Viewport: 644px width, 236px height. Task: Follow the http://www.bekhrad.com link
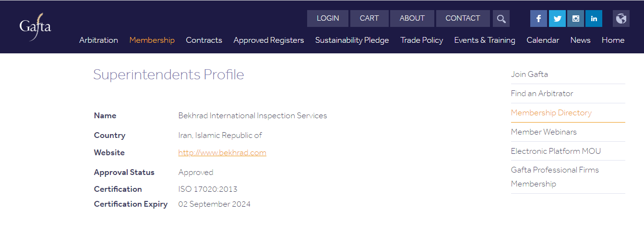(x=222, y=153)
